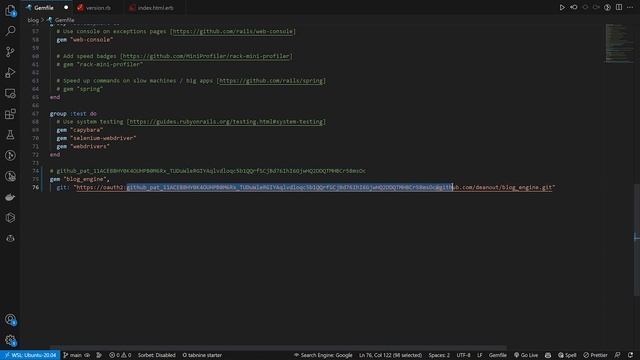This screenshot has height=360, width=640.
Task: Click the feedback icon in status bar
Action: [618, 355]
